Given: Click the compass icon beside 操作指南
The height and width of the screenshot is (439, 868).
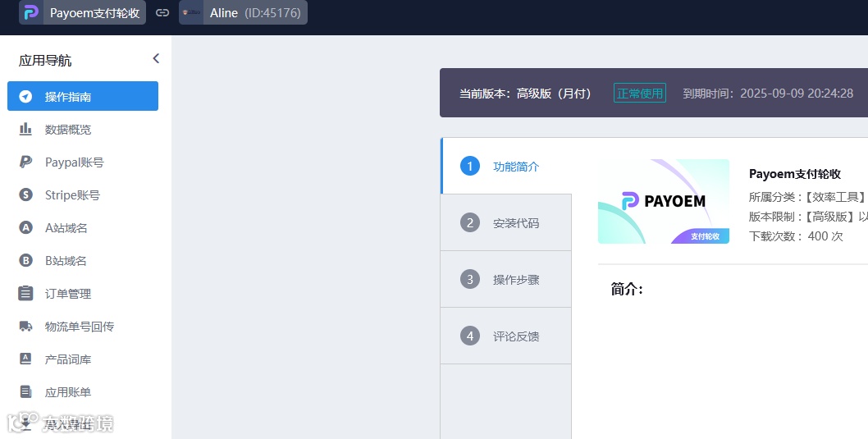Looking at the screenshot, I should (x=25, y=96).
